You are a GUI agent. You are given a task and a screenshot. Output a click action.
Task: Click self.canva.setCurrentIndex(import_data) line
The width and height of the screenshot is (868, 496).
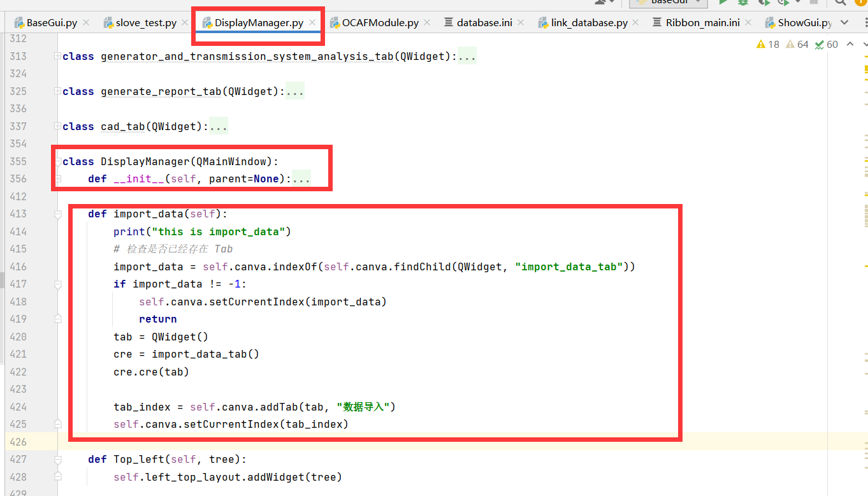pos(263,302)
